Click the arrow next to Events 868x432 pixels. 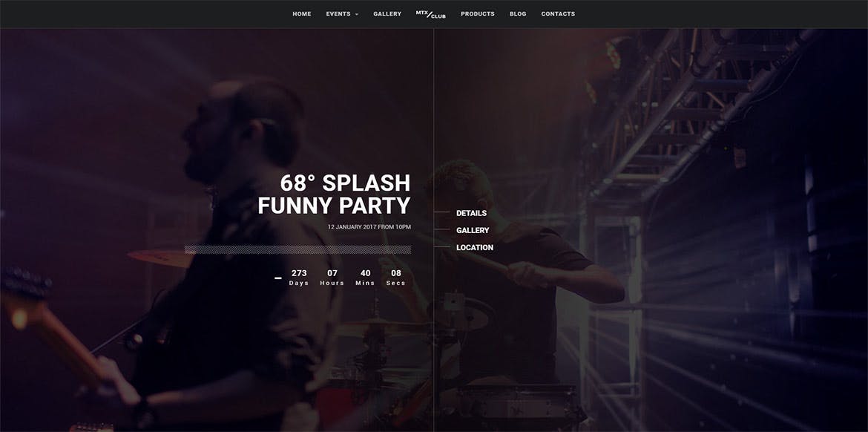pyautogui.click(x=357, y=14)
